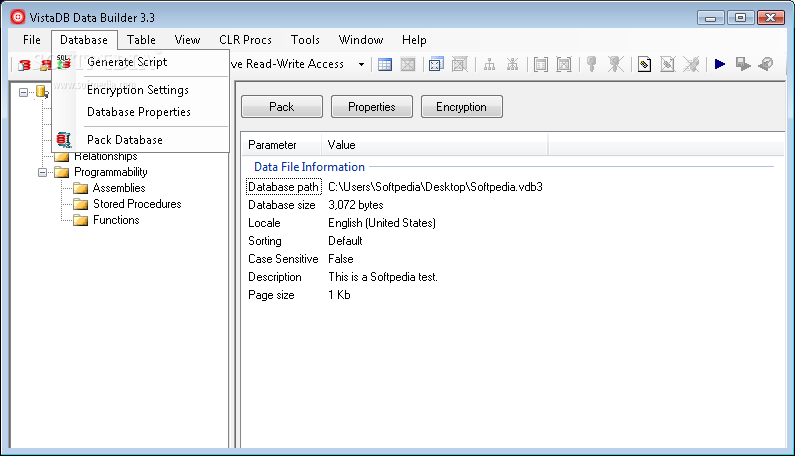This screenshot has width=795, height=456.
Task: Click the Open Database toolbar icon
Action: pyautogui.click(x=46, y=65)
